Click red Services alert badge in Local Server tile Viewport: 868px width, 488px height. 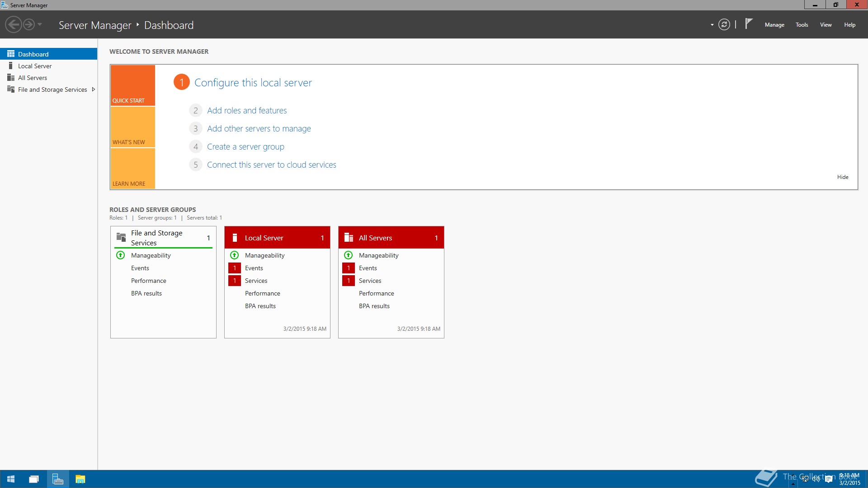pyautogui.click(x=235, y=281)
